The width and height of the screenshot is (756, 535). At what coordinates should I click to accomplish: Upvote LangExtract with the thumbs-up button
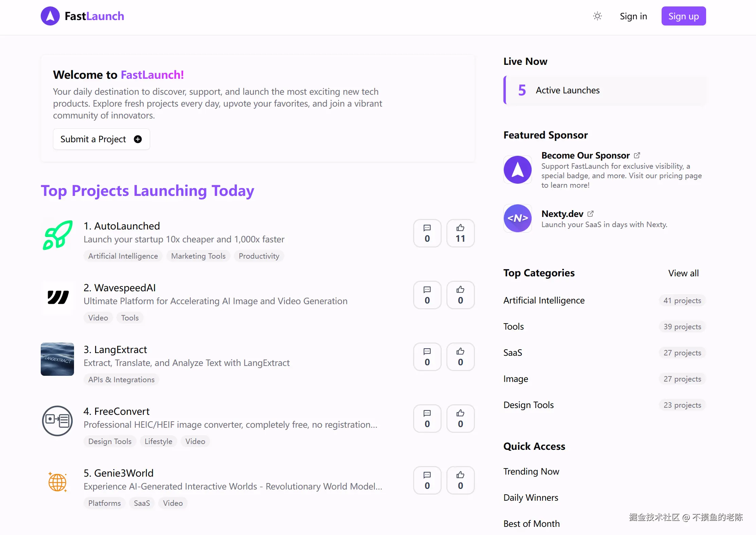(x=460, y=357)
